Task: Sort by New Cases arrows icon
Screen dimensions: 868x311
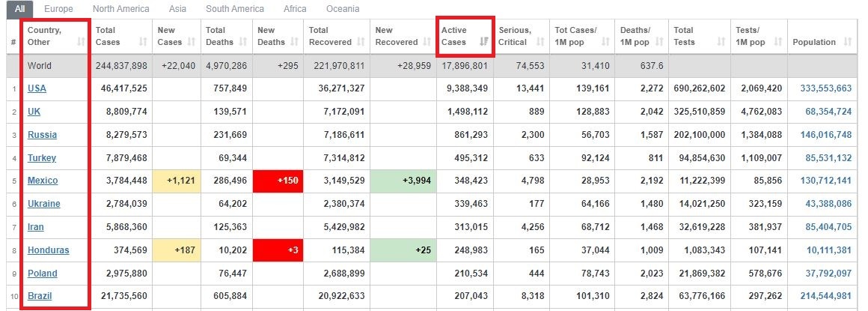Action: 192,42
